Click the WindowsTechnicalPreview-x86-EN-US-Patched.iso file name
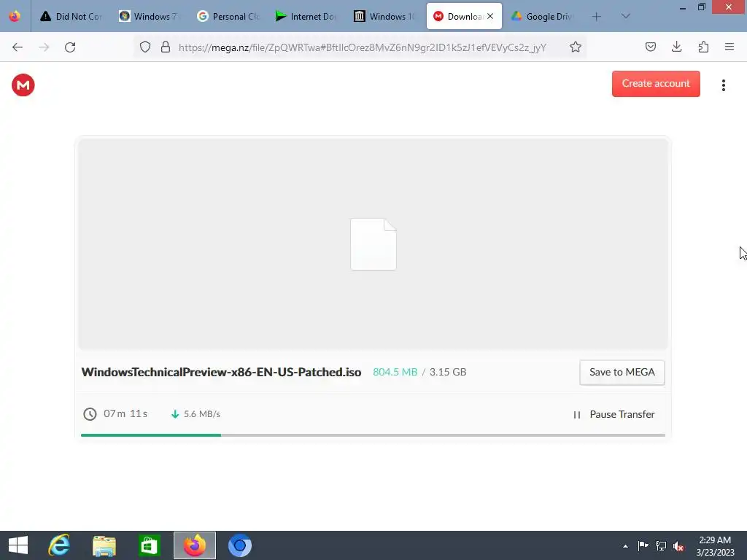747x560 pixels. pyautogui.click(x=221, y=373)
